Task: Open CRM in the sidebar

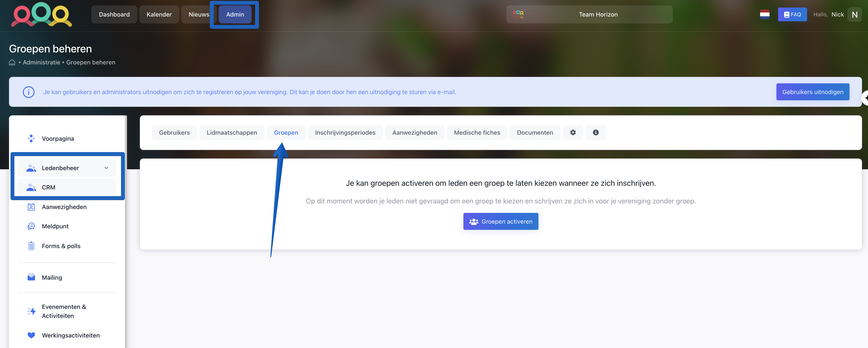Action: point(67,187)
